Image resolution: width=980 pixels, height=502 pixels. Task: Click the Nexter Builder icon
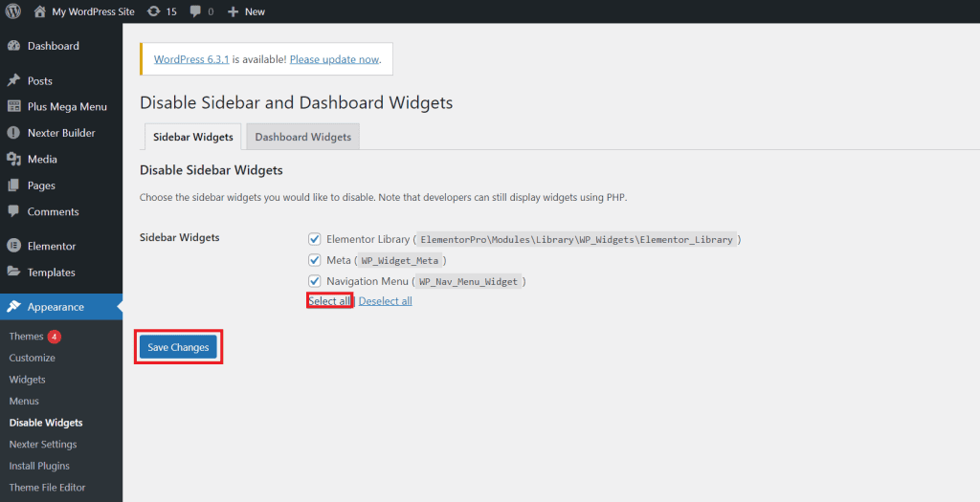point(13,133)
